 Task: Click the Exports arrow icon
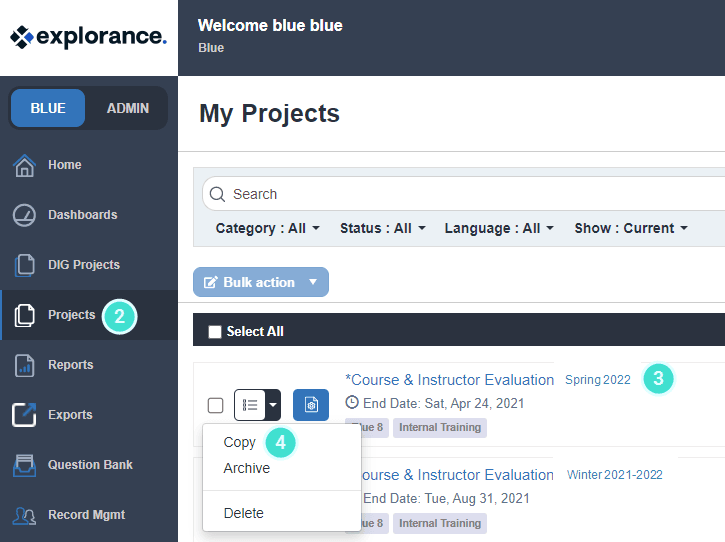tap(24, 415)
